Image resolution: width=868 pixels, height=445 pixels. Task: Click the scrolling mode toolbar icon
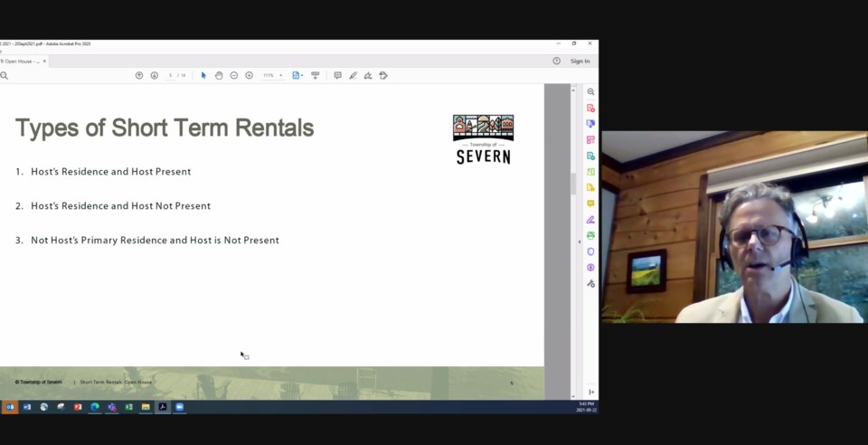(x=315, y=75)
